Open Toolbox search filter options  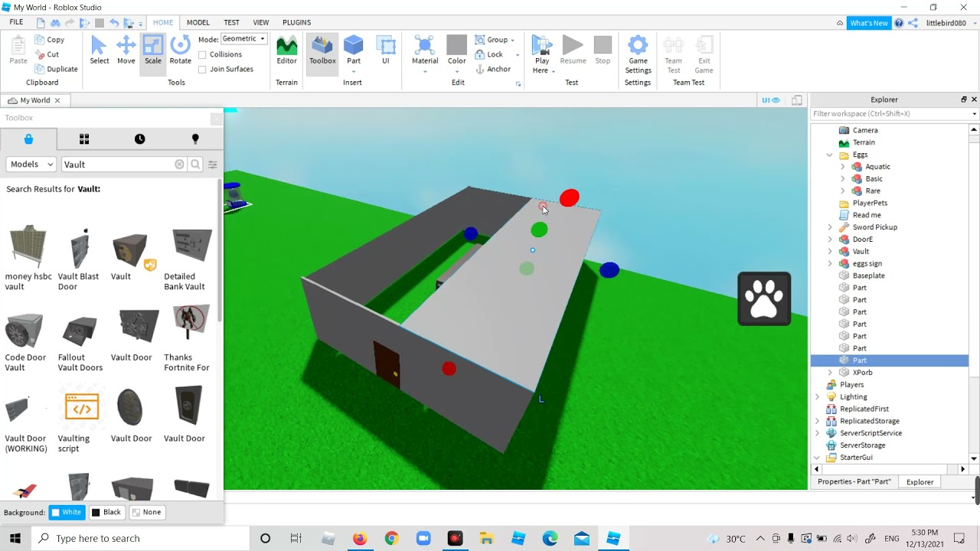point(213,165)
